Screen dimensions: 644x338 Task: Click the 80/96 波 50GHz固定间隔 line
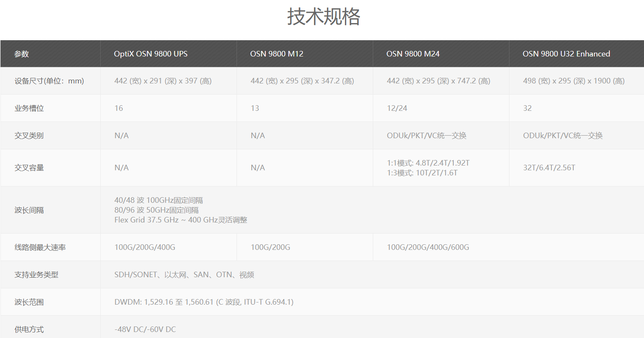(156, 210)
